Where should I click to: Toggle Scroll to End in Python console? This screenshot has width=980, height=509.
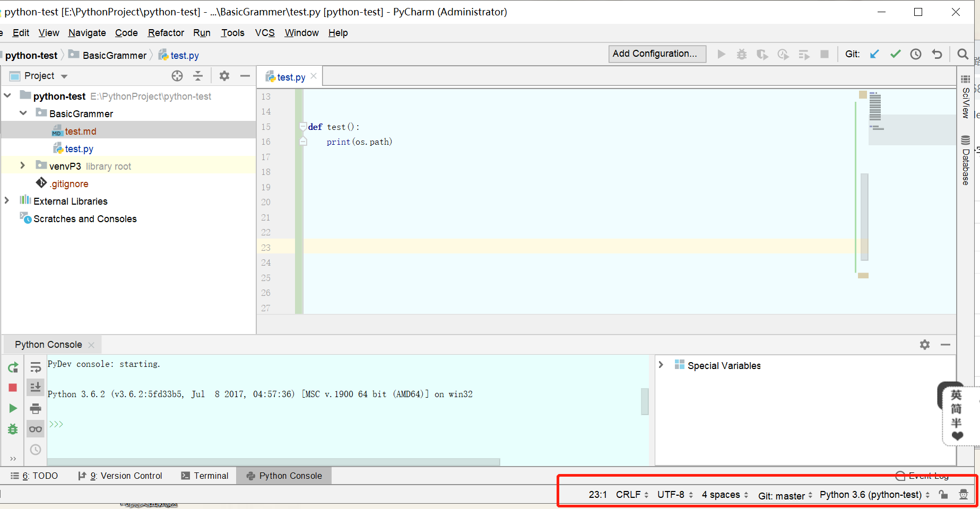click(x=36, y=388)
